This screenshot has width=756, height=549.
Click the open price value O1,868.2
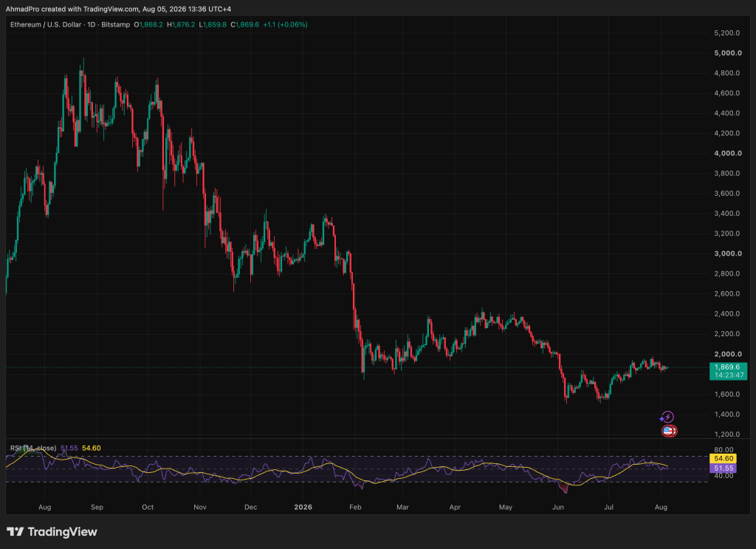(x=148, y=24)
